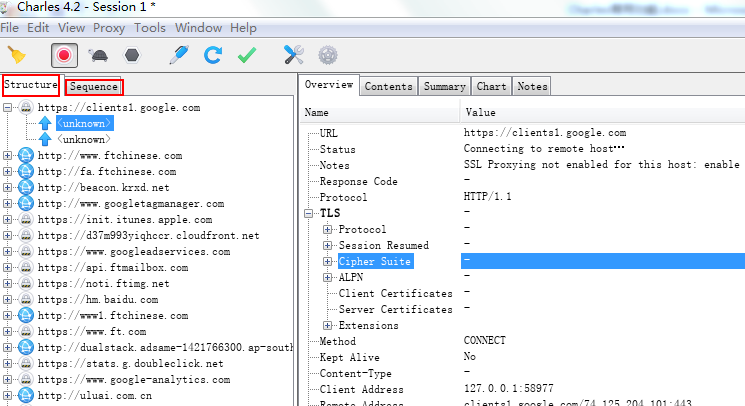Expand the googletagmanager.com node
745x406 pixels.
point(7,204)
